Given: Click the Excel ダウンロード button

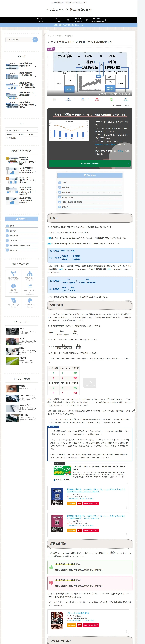Looking at the screenshot, I should click(x=90, y=163).
